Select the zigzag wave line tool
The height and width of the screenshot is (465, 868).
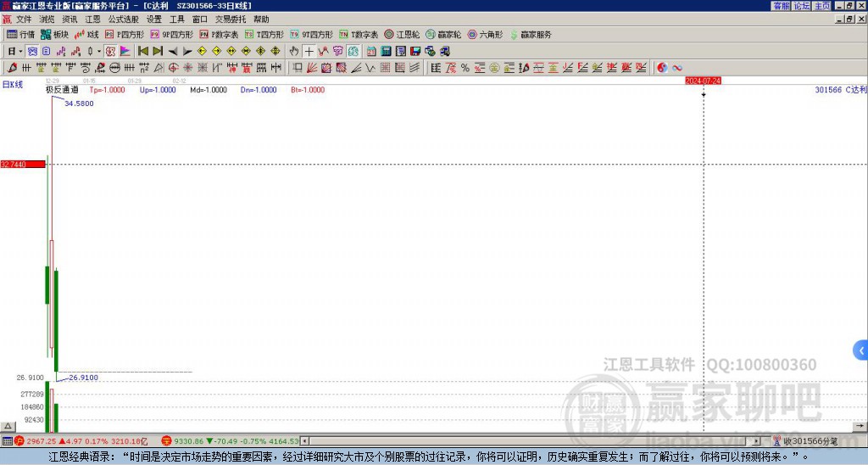click(x=370, y=68)
